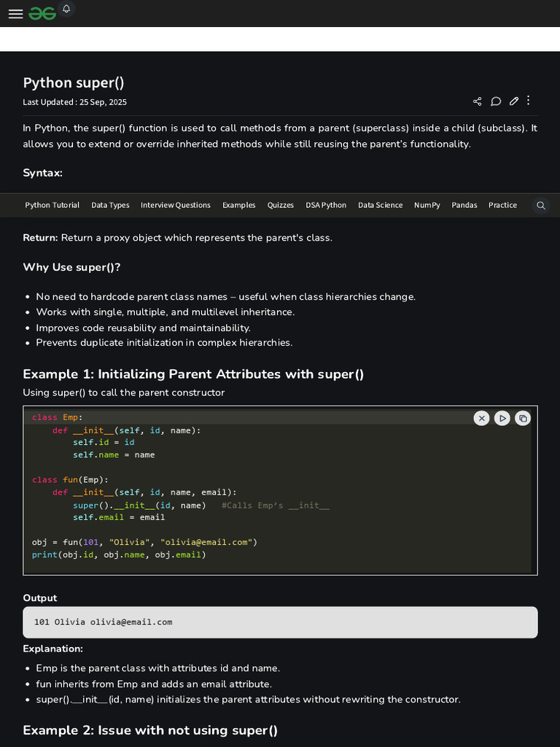This screenshot has width=560, height=747.
Task: Share this article via share icon
Action: (x=478, y=101)
